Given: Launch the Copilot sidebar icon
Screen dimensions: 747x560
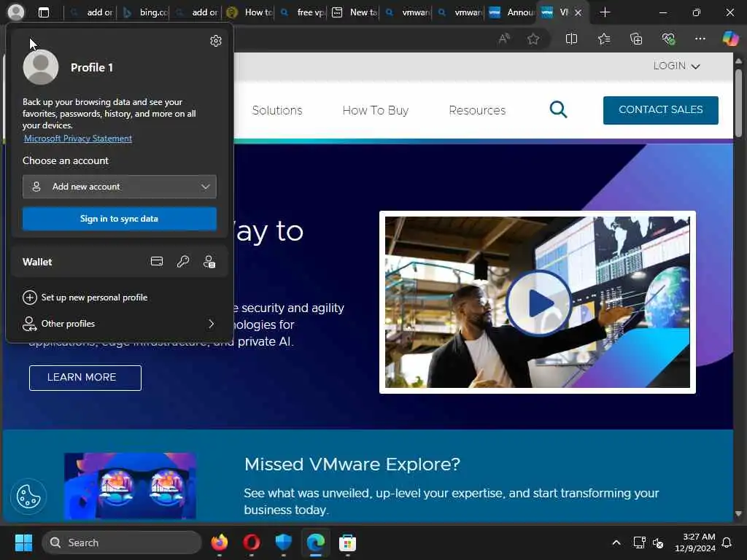Looking at the screenshot, I should 730,39.
